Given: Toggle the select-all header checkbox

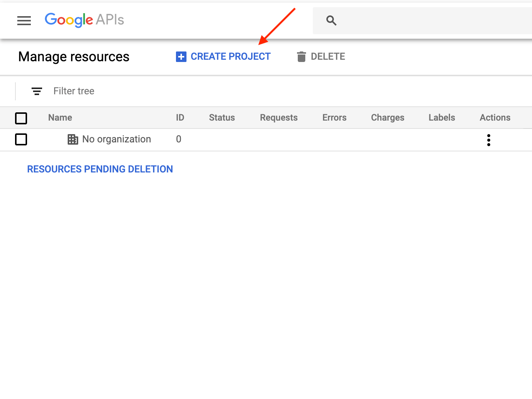Looking at the screenshot, I should click(x=21, y=118).
